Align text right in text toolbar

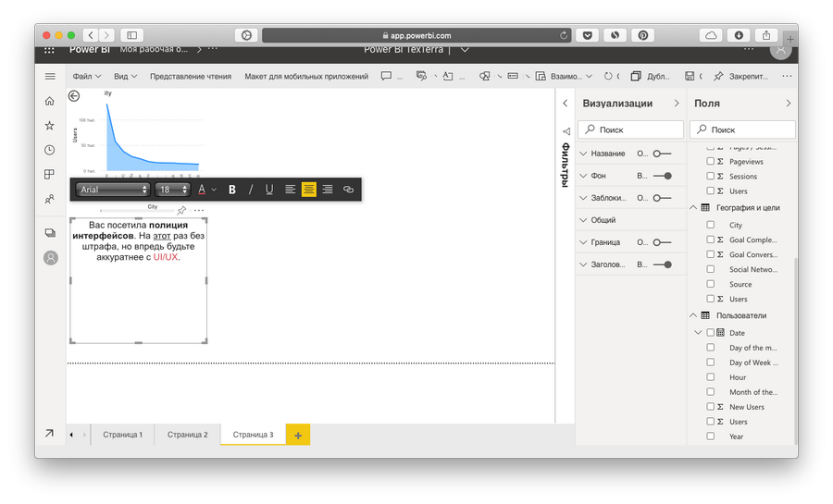click(x=328, y=190)
